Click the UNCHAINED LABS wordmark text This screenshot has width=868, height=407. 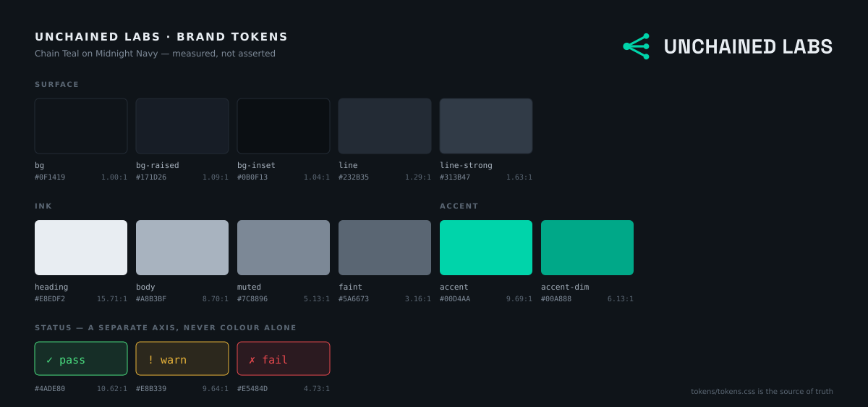[x=748, y=47]
